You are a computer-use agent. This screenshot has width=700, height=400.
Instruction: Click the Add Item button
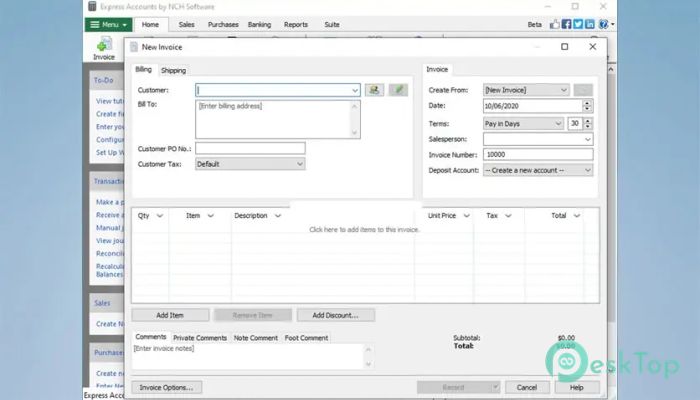coord(170,315)
